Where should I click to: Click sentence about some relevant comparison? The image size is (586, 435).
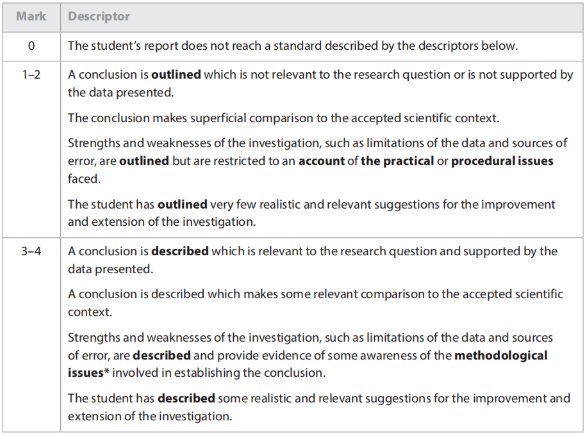pyautogui.click(x=315, y=303)
